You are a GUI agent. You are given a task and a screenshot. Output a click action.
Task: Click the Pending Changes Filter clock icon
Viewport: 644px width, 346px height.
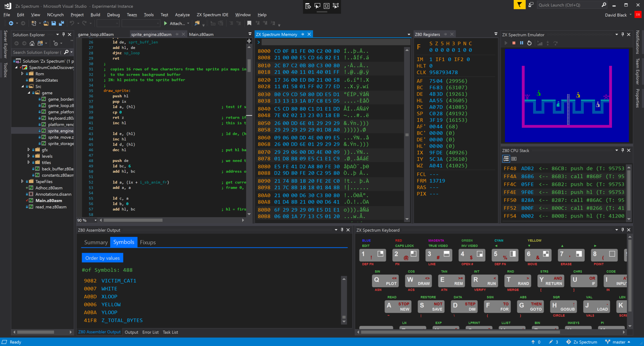pos(56,43)
